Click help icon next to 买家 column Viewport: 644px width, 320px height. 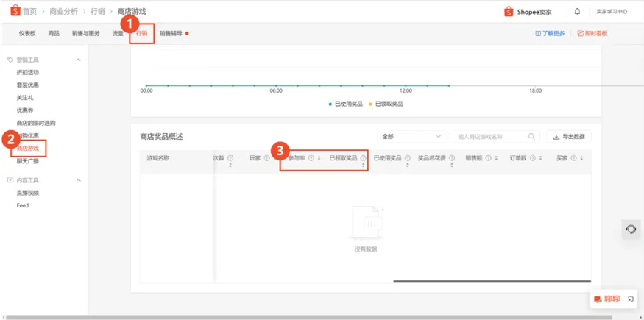pos(574,158)
